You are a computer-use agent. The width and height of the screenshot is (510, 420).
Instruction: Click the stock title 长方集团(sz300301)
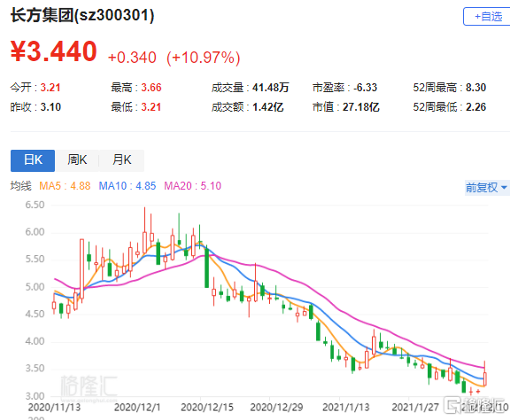pyautogui.click(x=82, y=15)
